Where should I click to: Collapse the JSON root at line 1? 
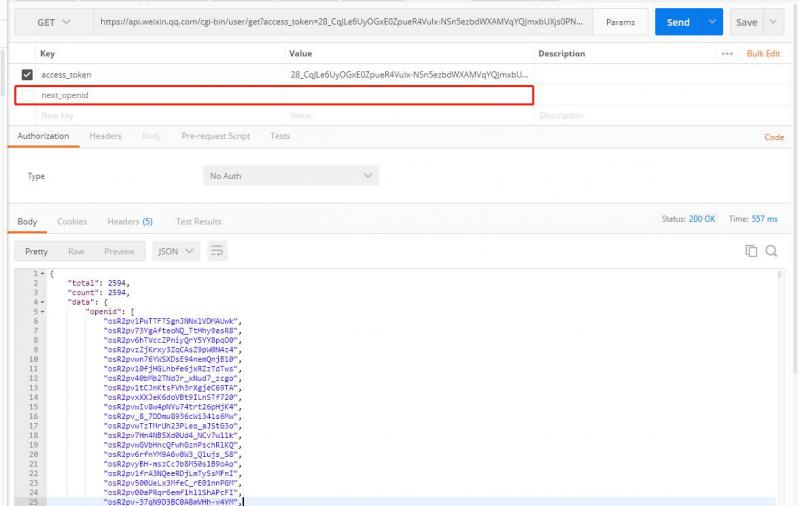coord(42,274)
